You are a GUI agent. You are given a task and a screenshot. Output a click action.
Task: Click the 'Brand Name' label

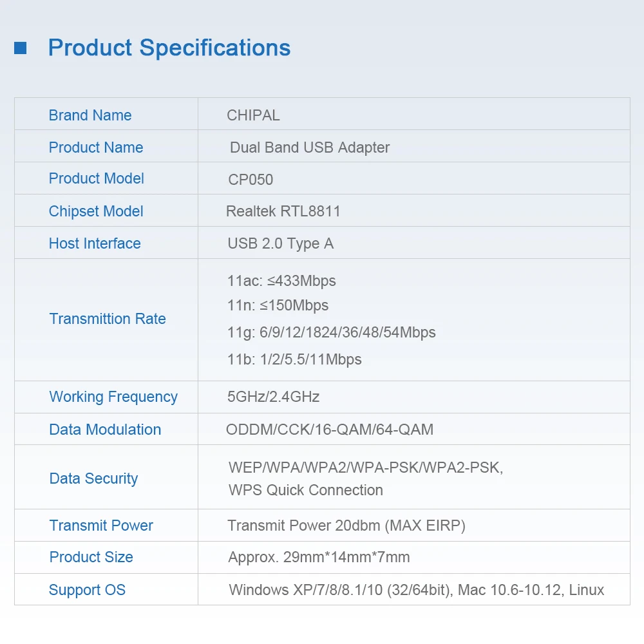click(90, 115)
